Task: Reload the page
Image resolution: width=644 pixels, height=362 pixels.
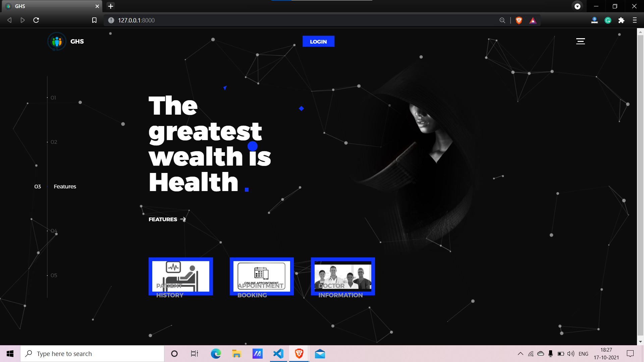Action: coord(36,20)
